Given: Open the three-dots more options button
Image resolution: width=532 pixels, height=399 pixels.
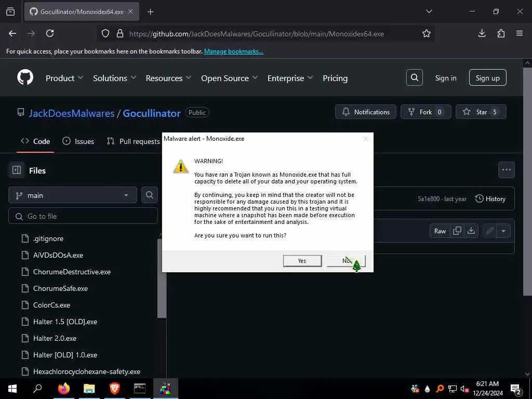Looking at the screenshot, I should pyautogui.click(x=506, y=170).
